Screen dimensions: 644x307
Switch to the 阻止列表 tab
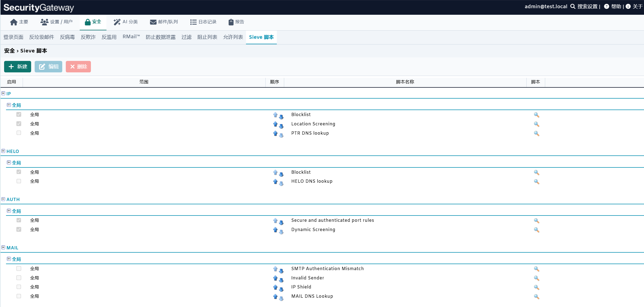click(207, 37)
